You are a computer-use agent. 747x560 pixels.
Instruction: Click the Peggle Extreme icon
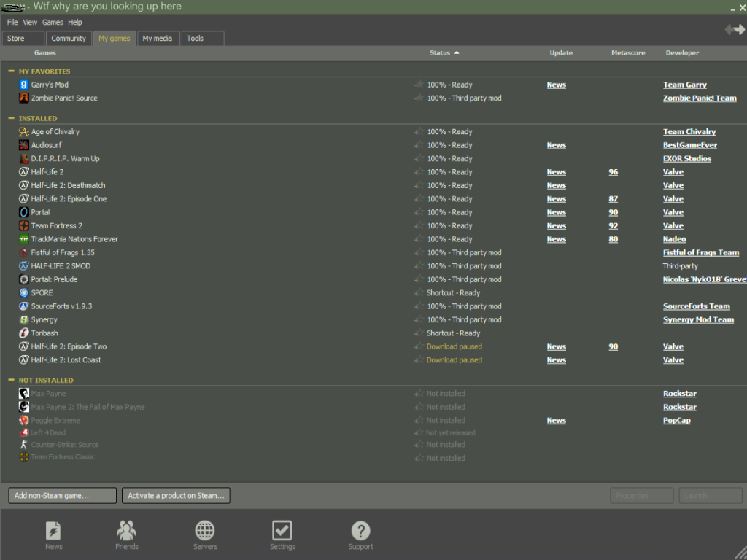click(x=24, y=421)
